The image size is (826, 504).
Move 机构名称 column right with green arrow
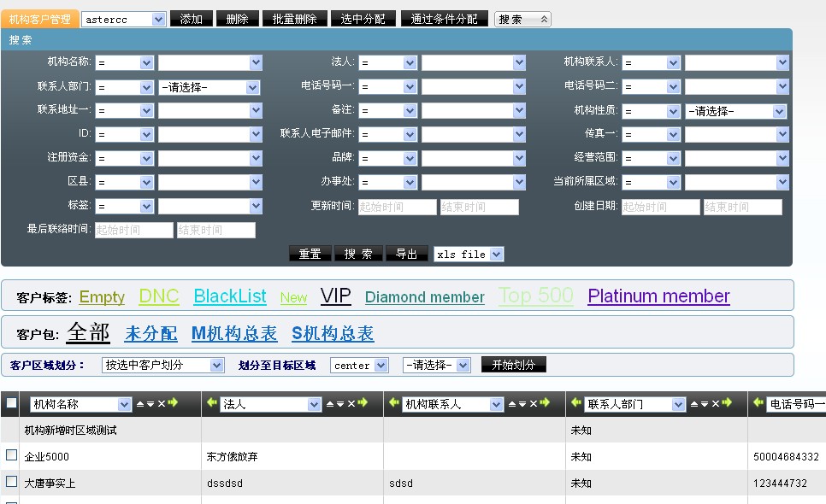pyautogui.click(x=173, y=404)
